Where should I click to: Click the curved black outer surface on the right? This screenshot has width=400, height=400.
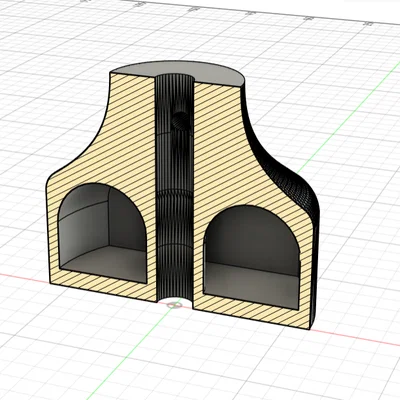point(283,173)
